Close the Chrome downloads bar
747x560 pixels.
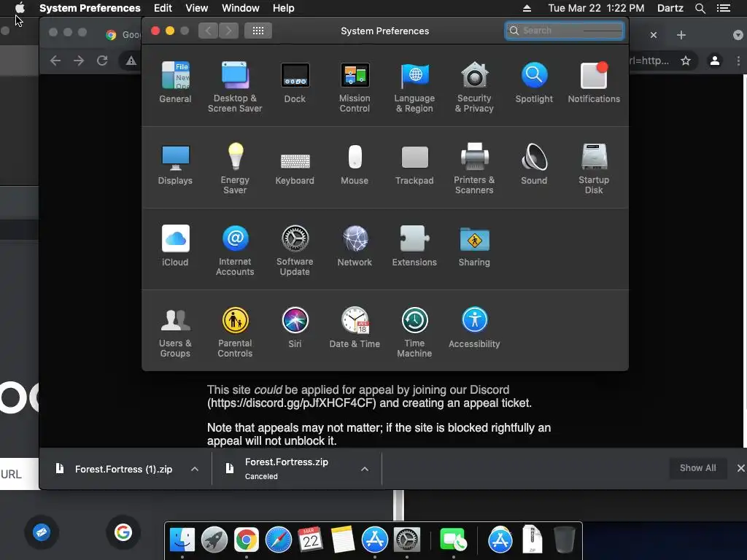pos(740,468)
